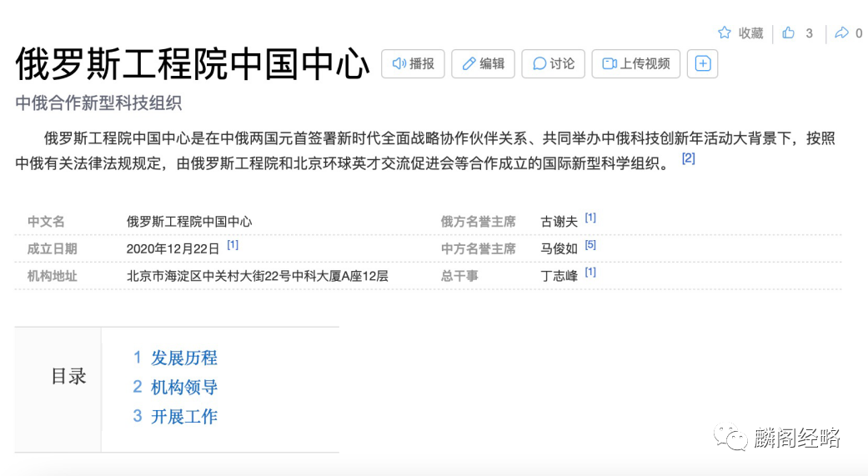Click the page title 俄罗斯工程院中国中心
Viewport: 868px width, 476px height.
click(x=192, y=64)
